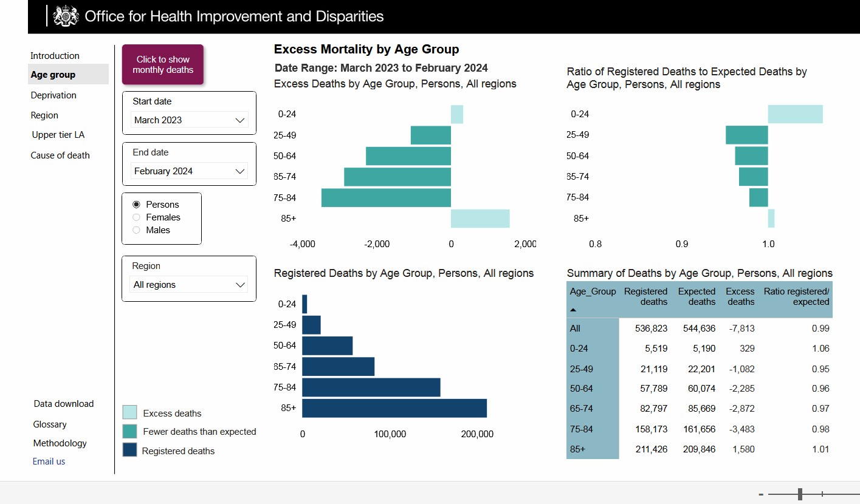Click the Age_Group column sort arrow

(573, 310)
